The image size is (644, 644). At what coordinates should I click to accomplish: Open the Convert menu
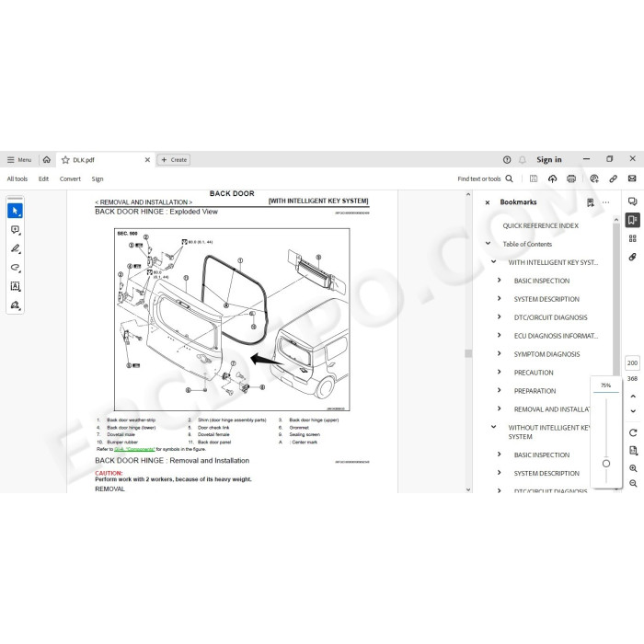(x=70, y=178)
